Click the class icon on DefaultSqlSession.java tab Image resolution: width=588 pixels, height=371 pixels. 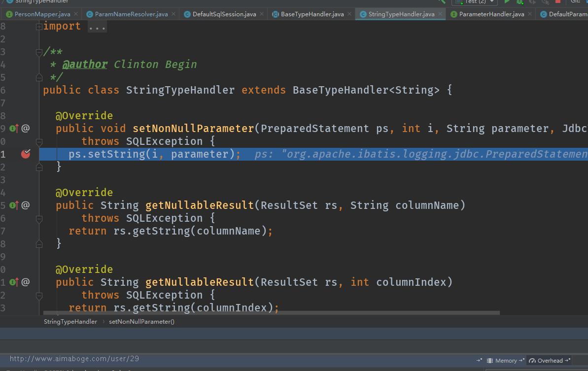[x=187, y=14]
